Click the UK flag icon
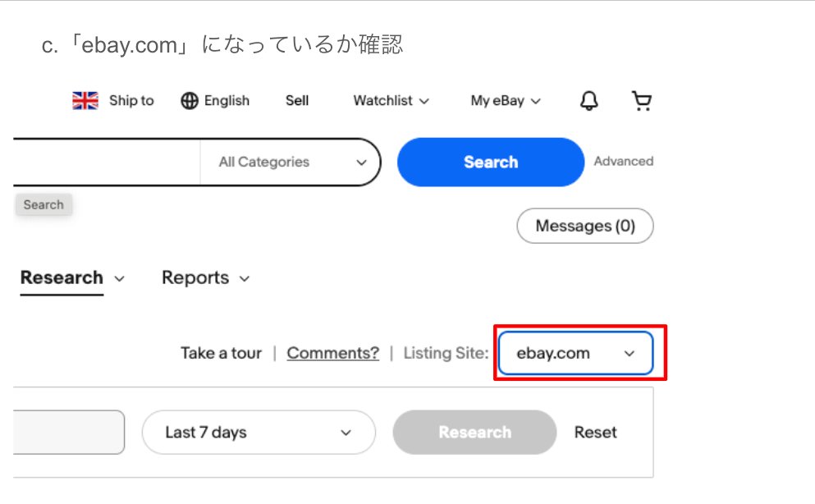 coord(85,100)
